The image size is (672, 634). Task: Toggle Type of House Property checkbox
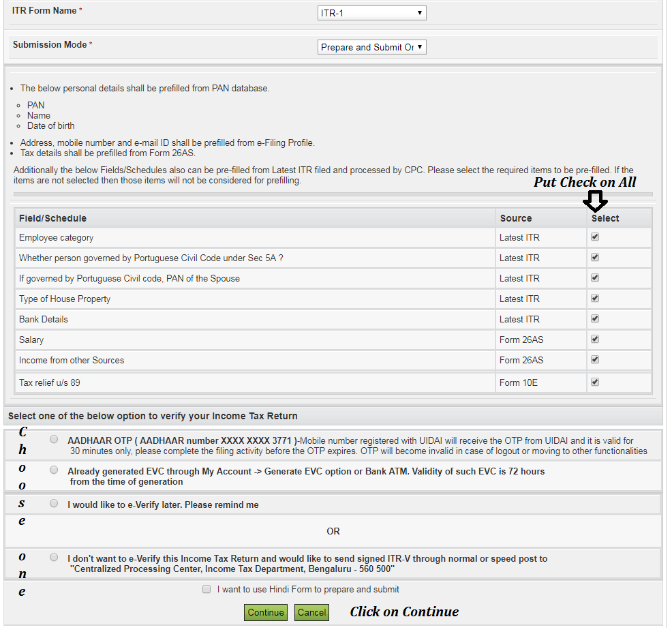594,298
